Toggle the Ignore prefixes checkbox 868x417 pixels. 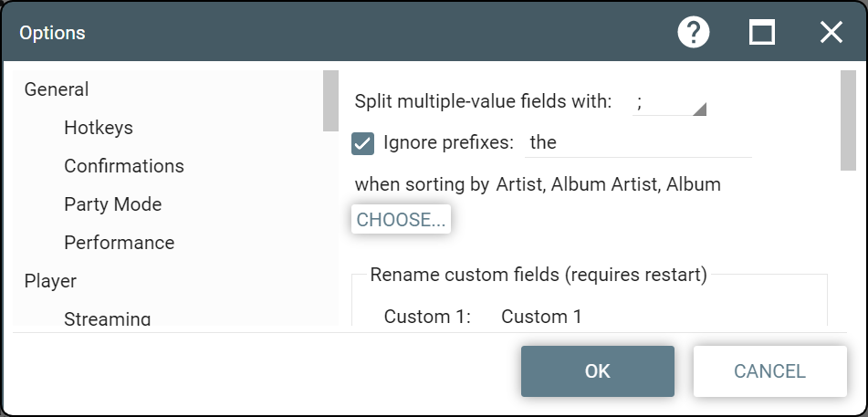click(x=362, y=143)
